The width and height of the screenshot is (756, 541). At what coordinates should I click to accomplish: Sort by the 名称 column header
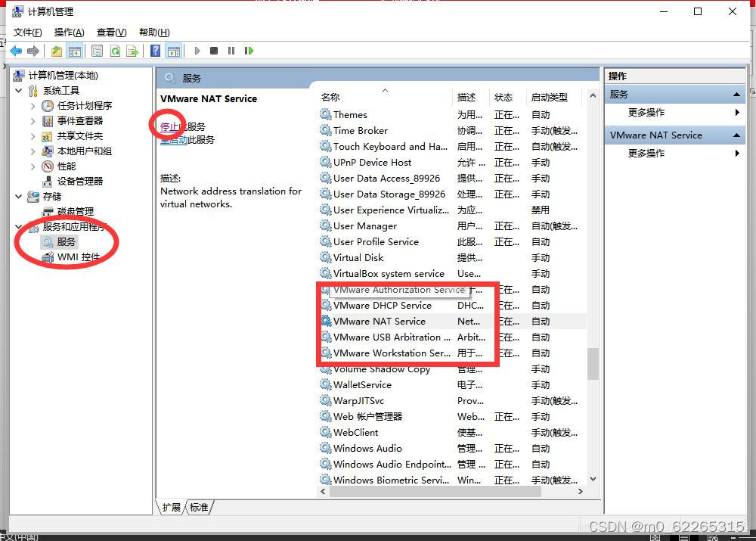pos(384,97)
